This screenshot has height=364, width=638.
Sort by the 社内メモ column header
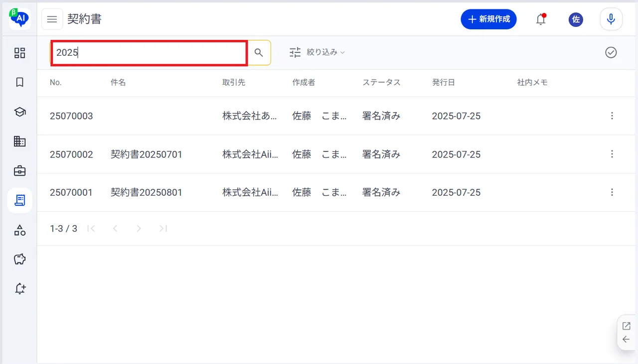point(533,83)
